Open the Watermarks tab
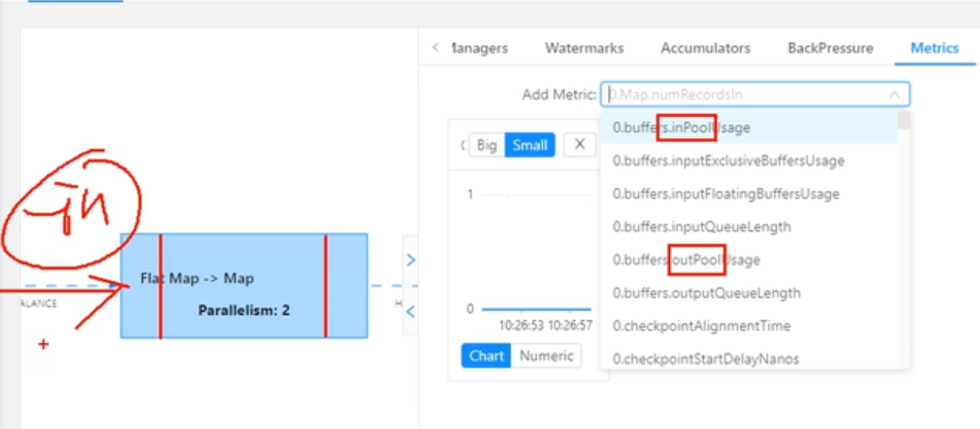This screenshot has width=980, height=429. coord(584,48)
